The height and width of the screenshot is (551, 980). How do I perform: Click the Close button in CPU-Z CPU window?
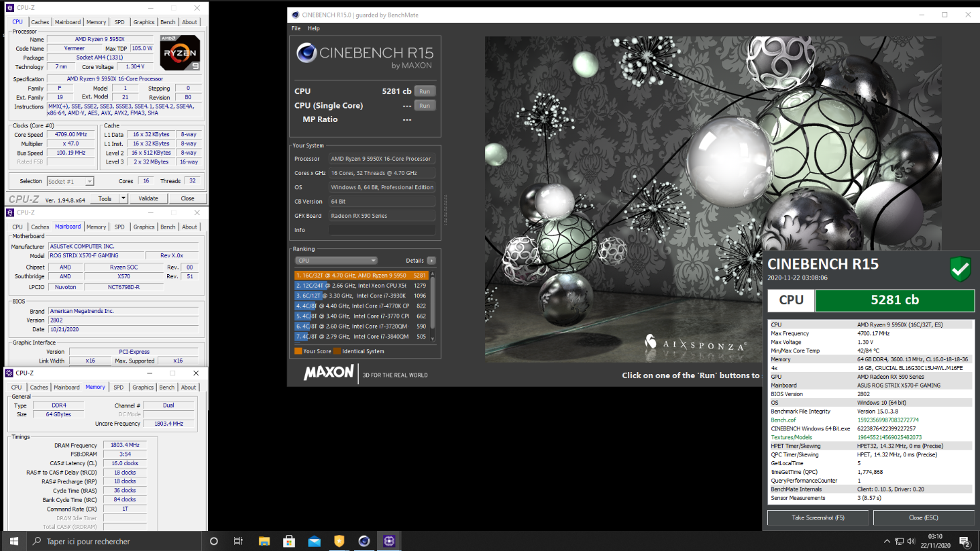coord(187,198)
